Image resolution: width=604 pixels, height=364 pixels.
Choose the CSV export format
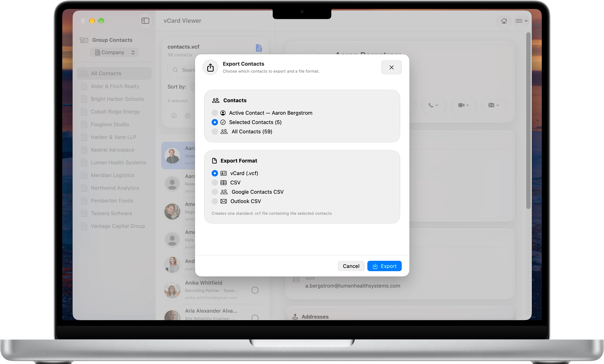click(x=226, y=183)
